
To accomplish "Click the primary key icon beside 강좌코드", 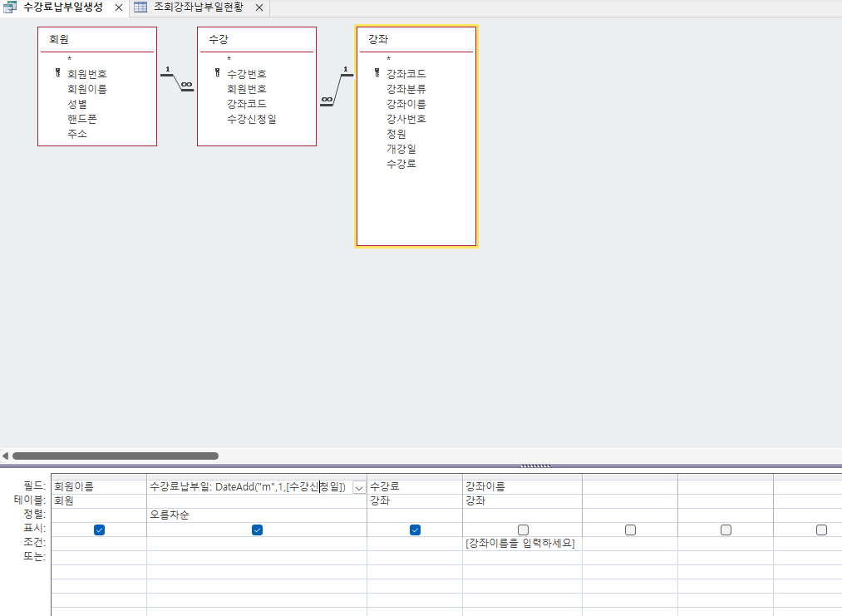I will coord(377,74).
